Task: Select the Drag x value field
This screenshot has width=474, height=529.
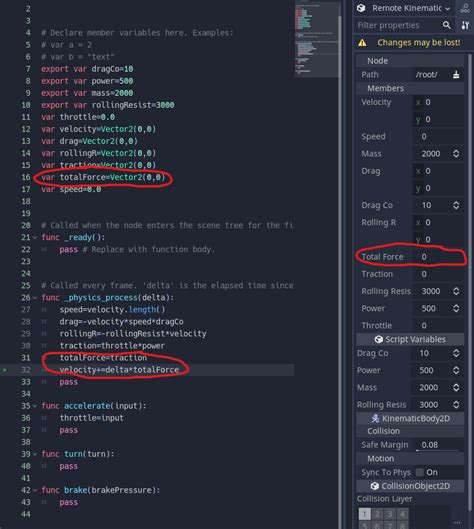Action: 439,171
